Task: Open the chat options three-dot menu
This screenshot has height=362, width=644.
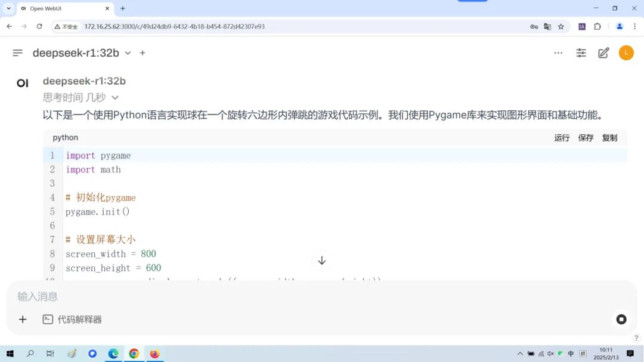Action: (x=558, y=53)
